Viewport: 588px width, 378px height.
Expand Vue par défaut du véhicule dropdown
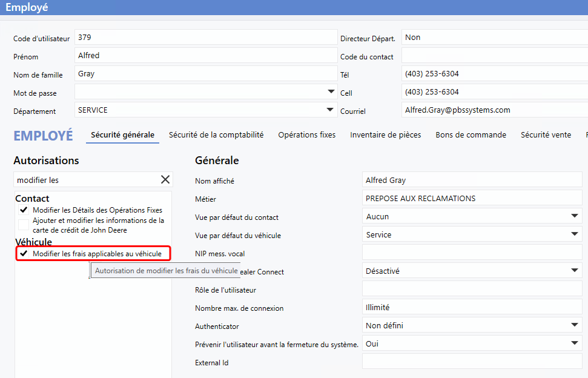point(574,234)
